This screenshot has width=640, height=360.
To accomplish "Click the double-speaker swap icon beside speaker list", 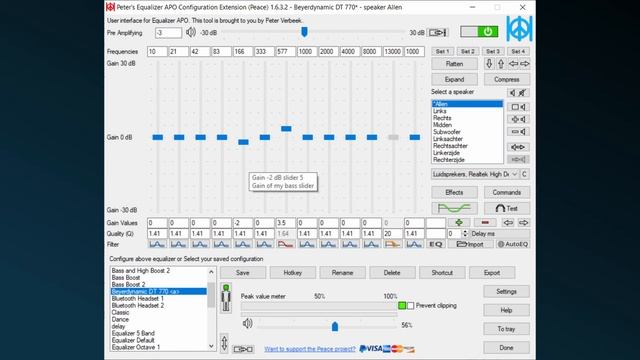I will click(518, 147).
